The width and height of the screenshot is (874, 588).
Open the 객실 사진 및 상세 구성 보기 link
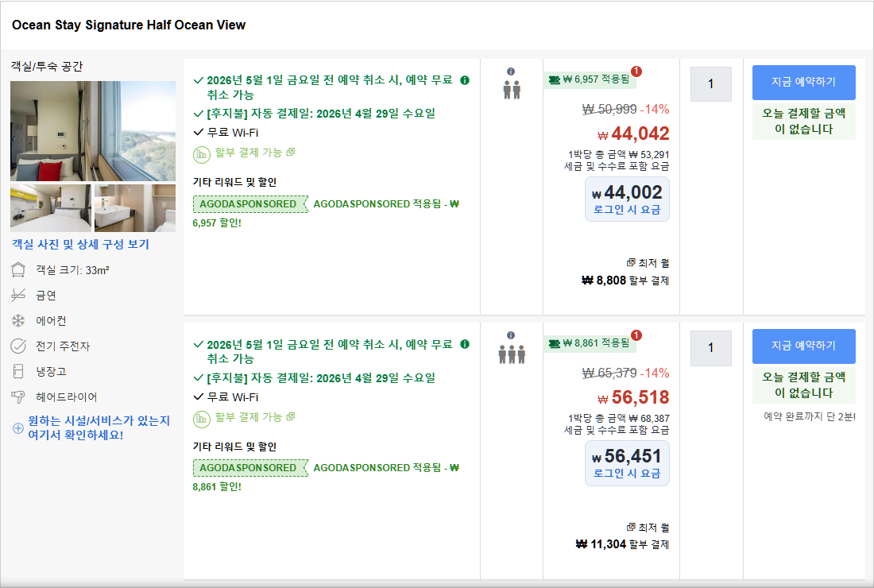80,245
